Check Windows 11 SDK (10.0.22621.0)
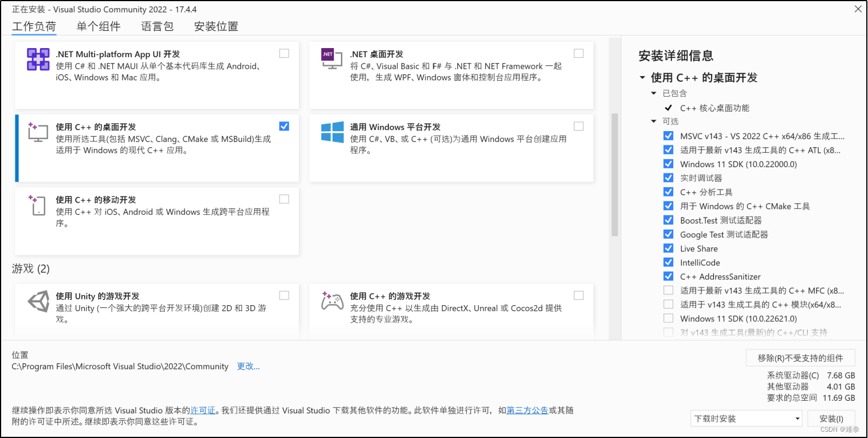Viewport: 868px width, 438px height. [668, 318]
